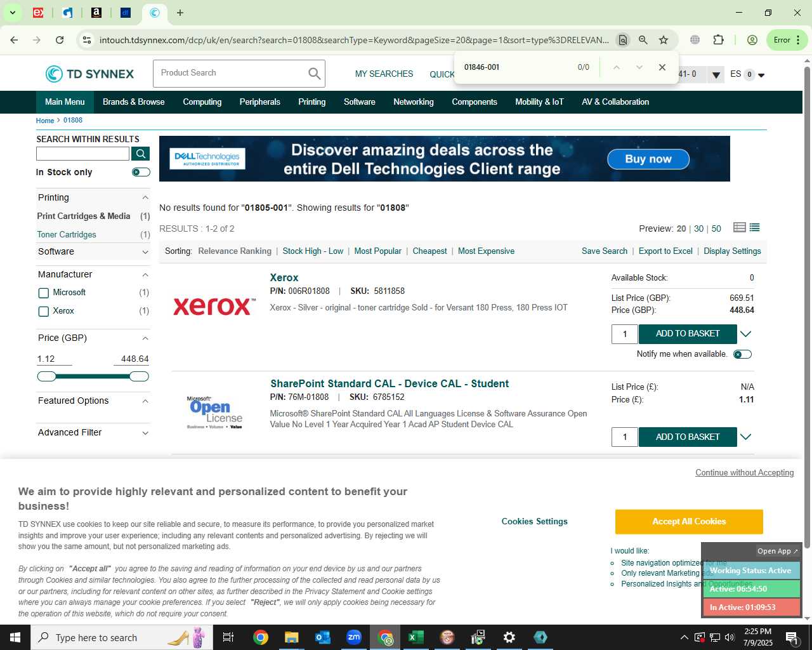812x650 pixels.
Task: Open Excel from the taskbar
Action: (x=416, y=637)
